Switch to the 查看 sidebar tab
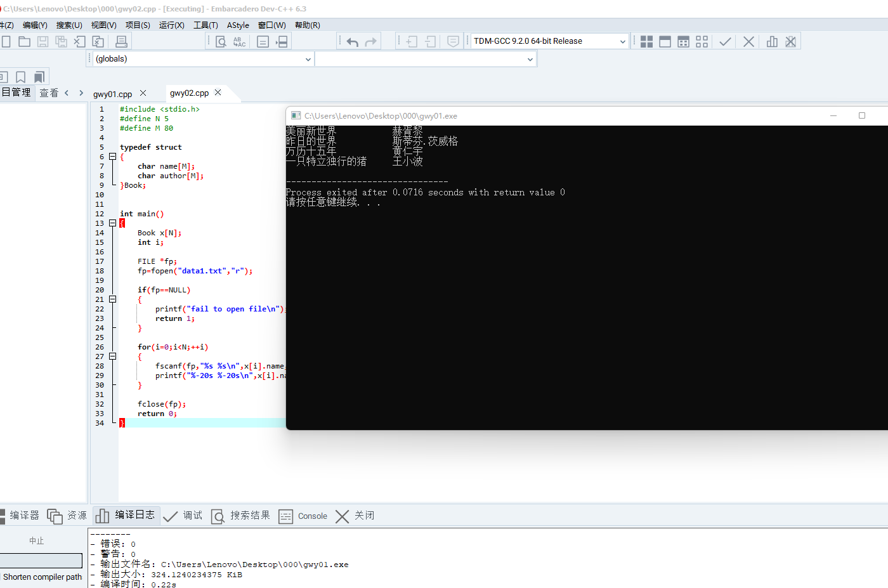This screenshot has height=588, width=888. point(49,93)
